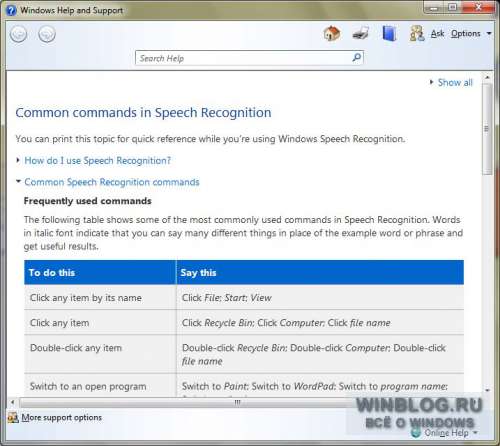Click the 'Say this' table header
The image size is (500, 446).
coord(320,273)
